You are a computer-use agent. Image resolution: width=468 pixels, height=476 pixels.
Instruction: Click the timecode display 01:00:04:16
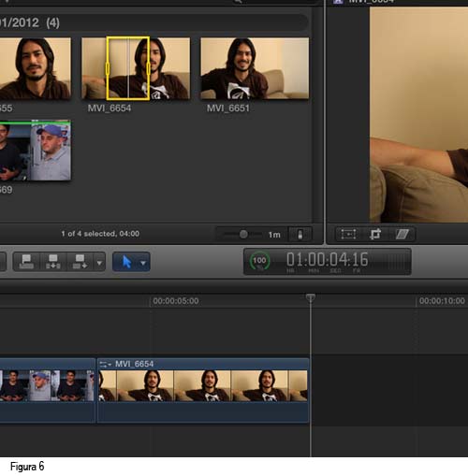coord(328,259)
